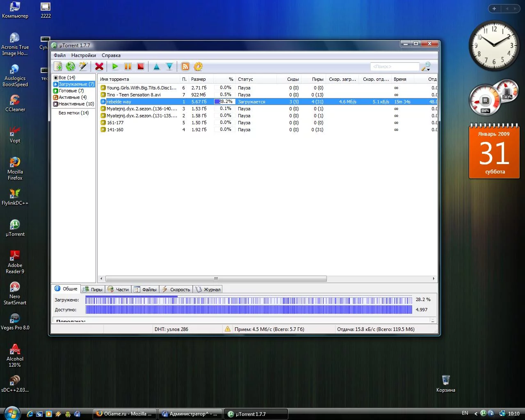
Task: Open the Настройки menu
Action: (x=83, y=55)
